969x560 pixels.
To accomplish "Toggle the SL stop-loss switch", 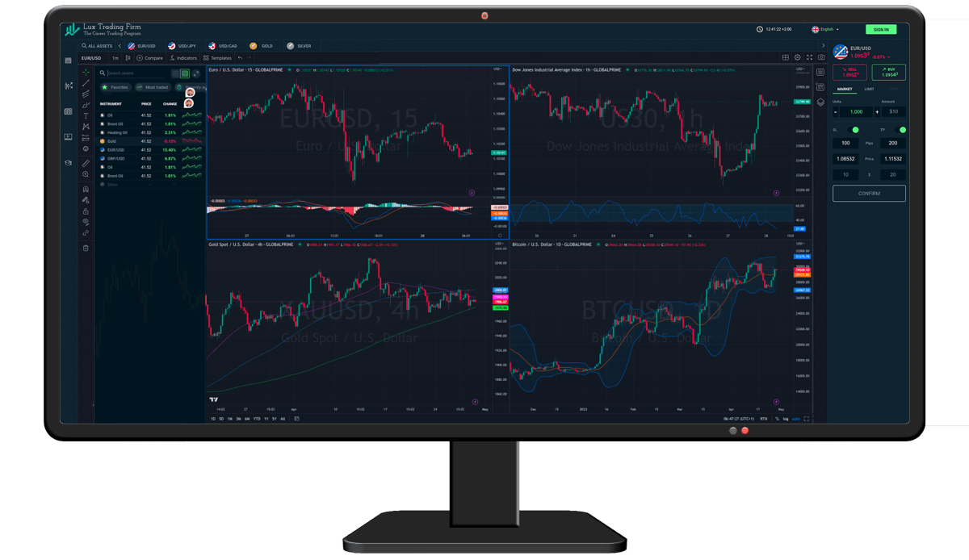I will [854, 129].
